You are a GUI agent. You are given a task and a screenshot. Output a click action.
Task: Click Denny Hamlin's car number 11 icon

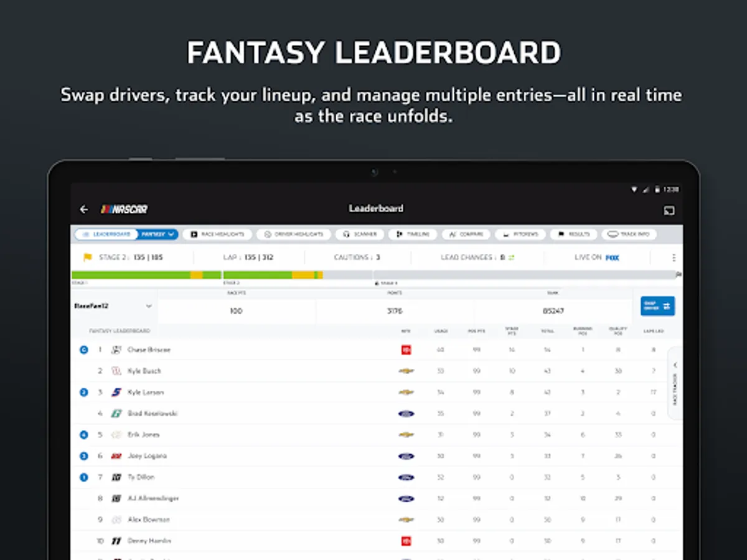116,541
